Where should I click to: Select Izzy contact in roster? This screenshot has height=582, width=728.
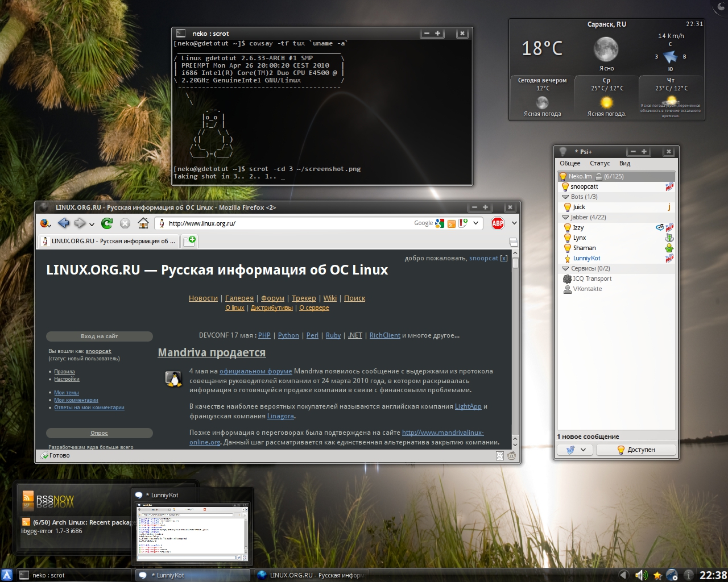pyautogui.click(x=617, y=227)
